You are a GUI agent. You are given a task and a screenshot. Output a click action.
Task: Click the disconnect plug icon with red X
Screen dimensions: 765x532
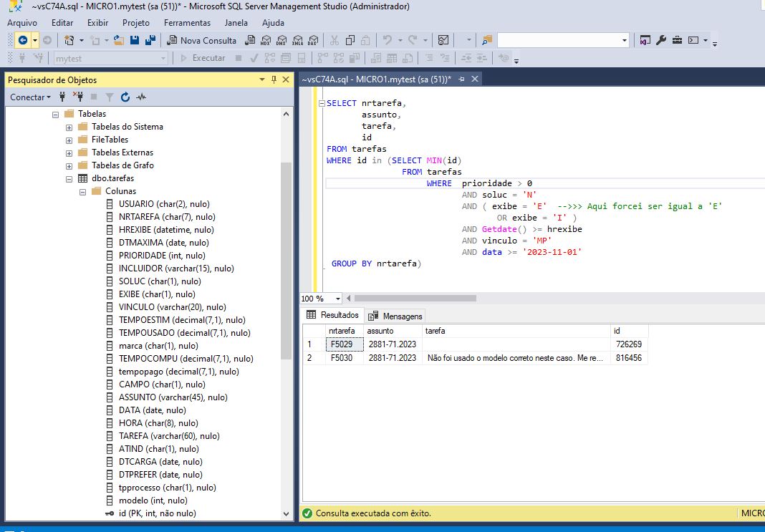(x=79, y=97)
